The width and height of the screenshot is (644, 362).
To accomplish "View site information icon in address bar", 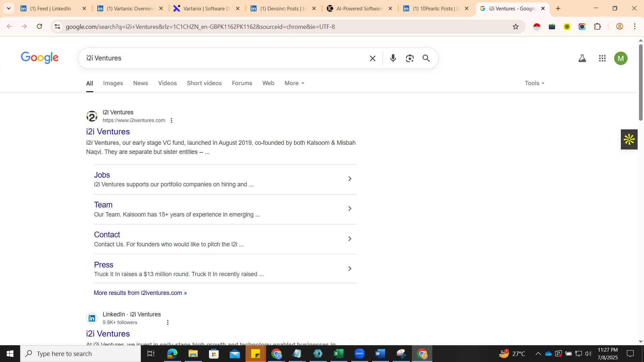I will tap(57, 26).
